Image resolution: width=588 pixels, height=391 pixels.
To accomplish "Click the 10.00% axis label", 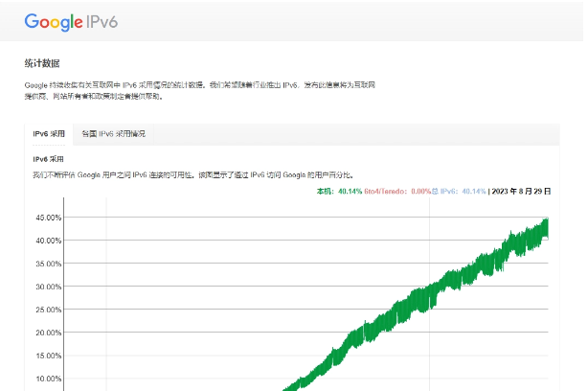I will pyautogui.click(x=49, y=379).
